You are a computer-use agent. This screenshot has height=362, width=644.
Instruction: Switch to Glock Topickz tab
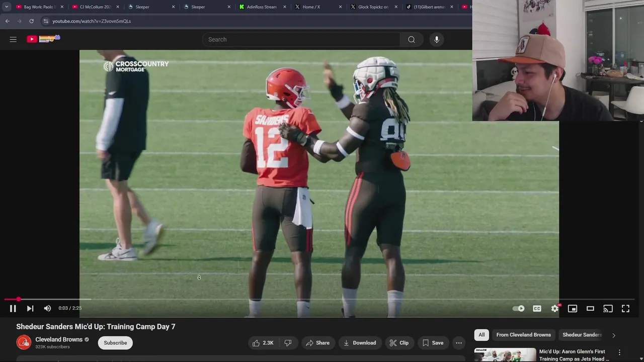(x=373, y=7)
